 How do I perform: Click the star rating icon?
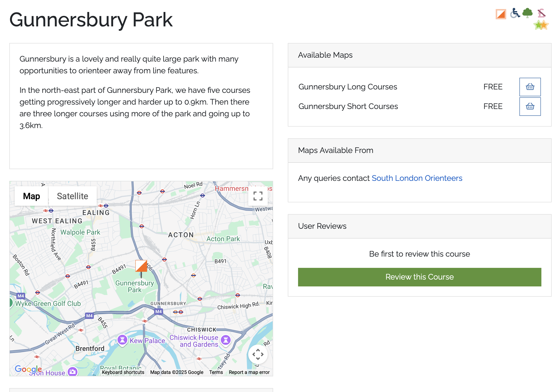(x=541, y=25)
